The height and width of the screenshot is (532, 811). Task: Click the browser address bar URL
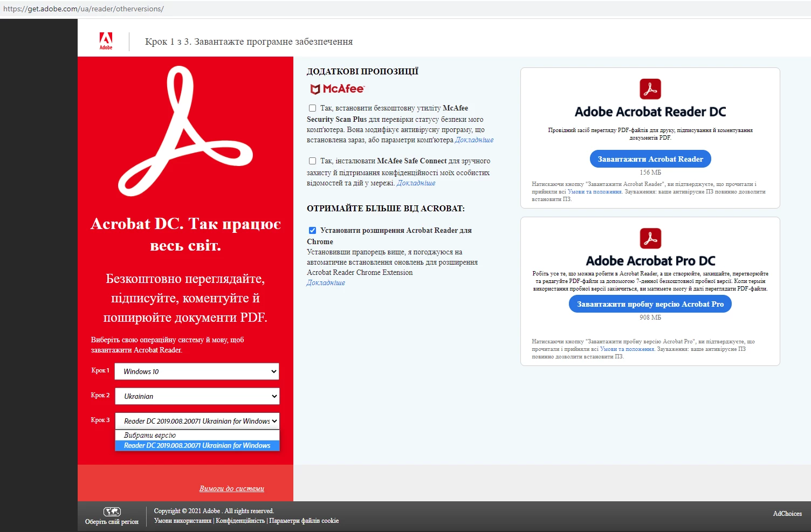click(84, 9)
